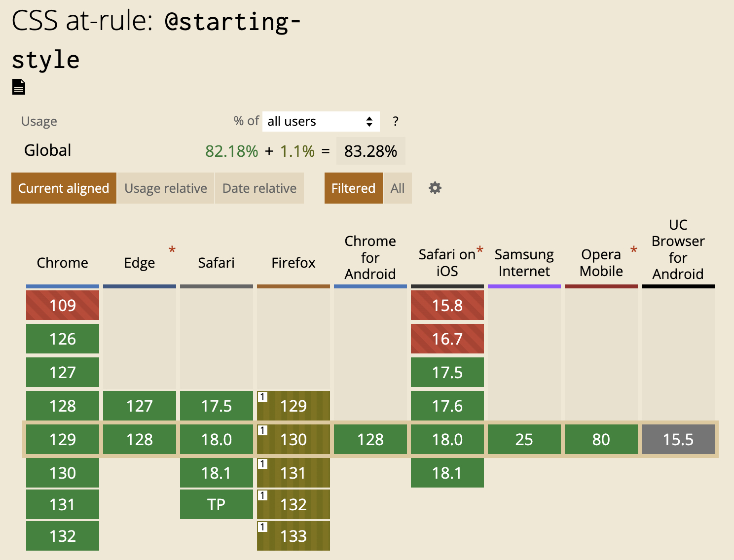Screen dimensions: 734x560
Task: Click the question mark help icon
Action: 395,122
